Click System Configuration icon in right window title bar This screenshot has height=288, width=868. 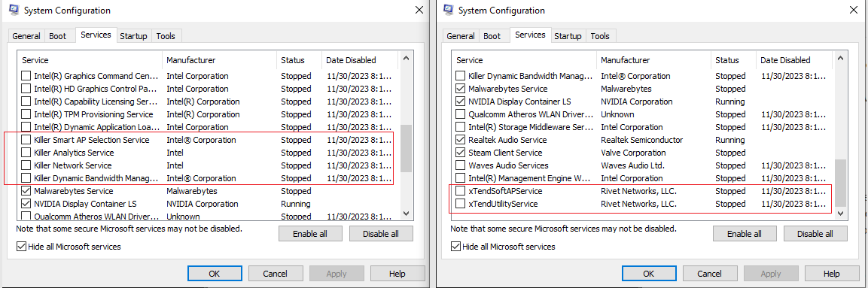point(449,10)
